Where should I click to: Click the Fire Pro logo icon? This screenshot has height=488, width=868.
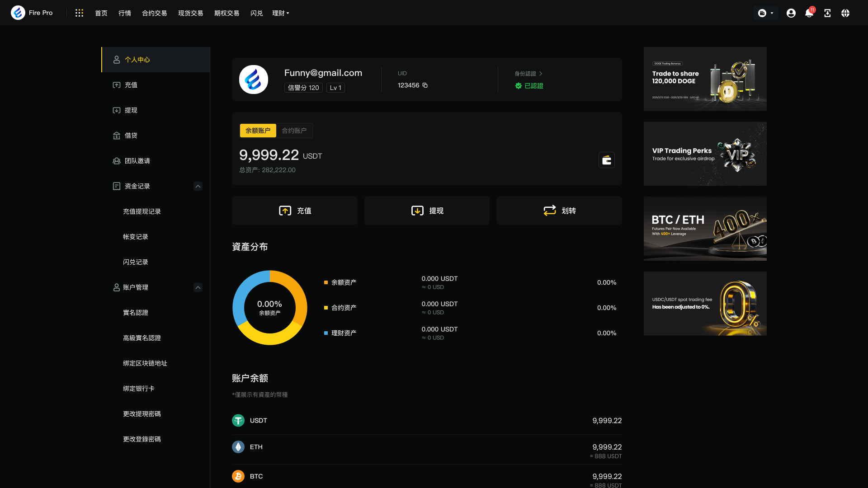pyautogui.click(x=18, y=13)
